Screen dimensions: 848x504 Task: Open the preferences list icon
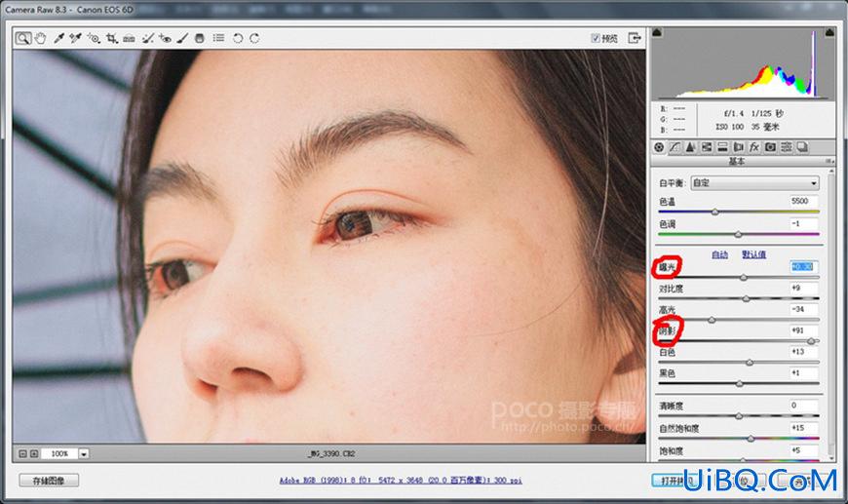(x=218, y=38)
